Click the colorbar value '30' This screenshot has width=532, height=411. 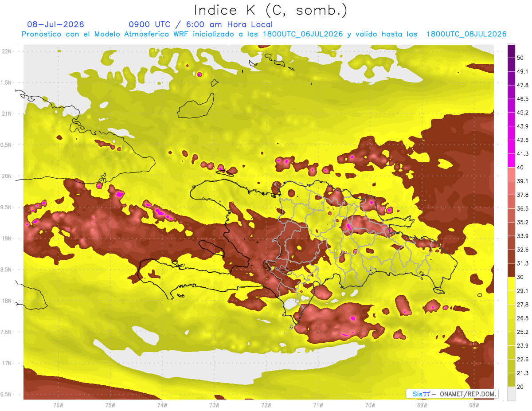tap(521, 277)
